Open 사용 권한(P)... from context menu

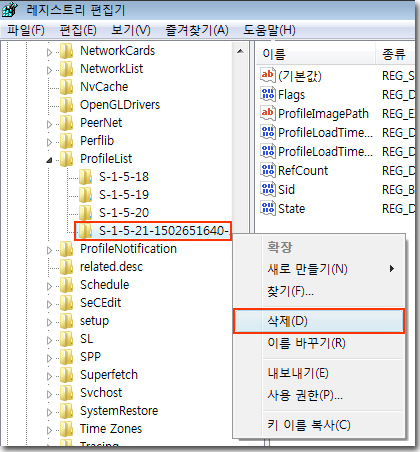coord(319,395)
